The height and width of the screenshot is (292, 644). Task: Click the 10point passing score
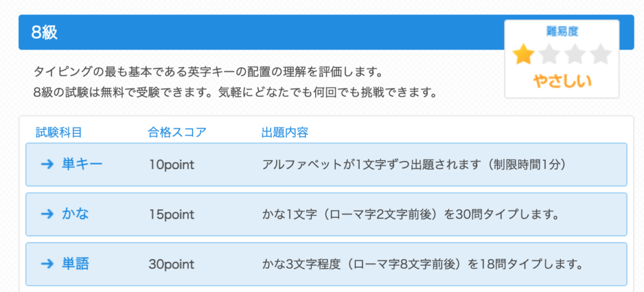(x=172, y=165)
